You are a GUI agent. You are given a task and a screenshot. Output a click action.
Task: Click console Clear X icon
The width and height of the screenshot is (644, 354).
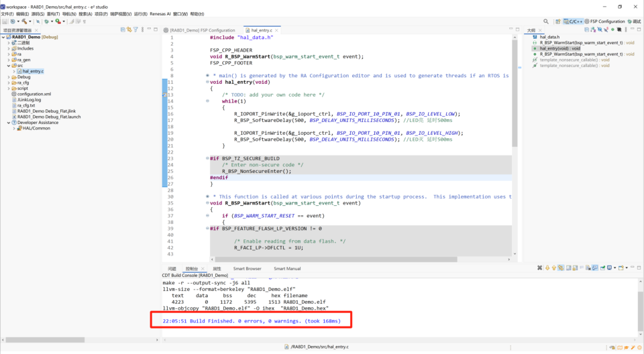(x=539, y=268)
